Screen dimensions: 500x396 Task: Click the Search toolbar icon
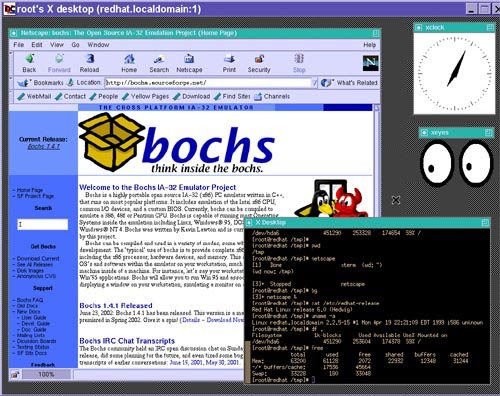159,63
